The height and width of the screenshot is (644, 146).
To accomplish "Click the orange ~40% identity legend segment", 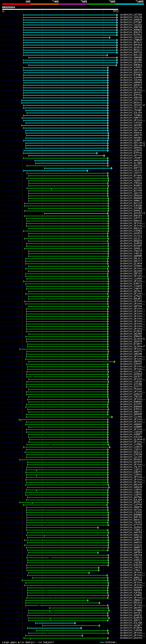I will 45,4.
